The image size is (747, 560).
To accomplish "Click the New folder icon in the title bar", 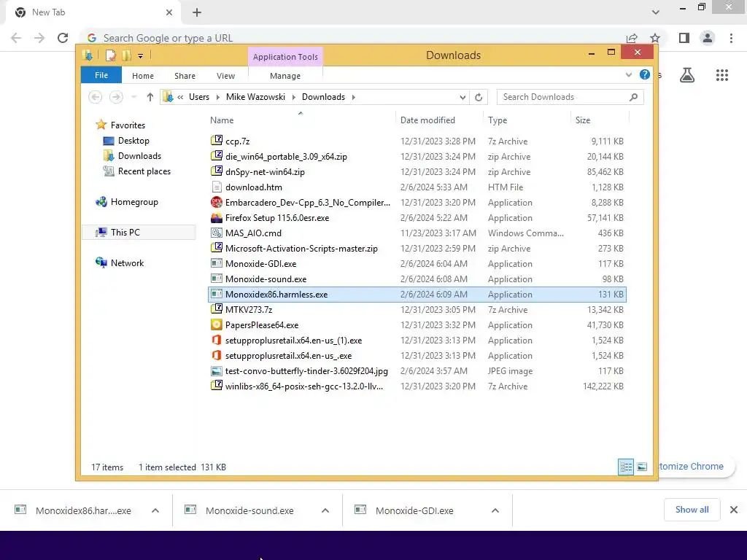I will click(x=126, y=55).
